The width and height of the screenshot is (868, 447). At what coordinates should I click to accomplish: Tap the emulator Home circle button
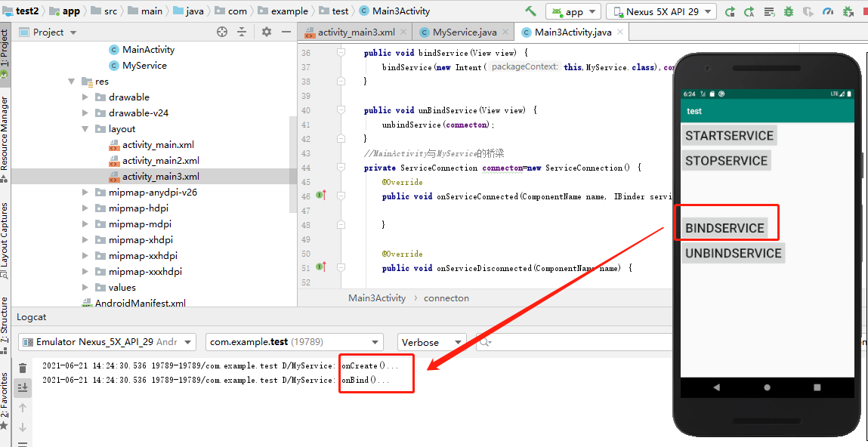[x=767, y=387]
